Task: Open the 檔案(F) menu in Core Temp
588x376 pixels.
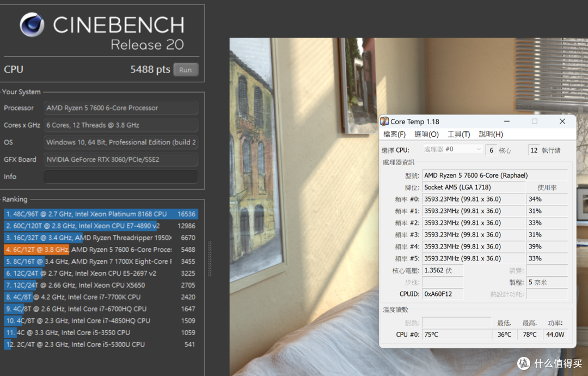Action: coord(394,134)
